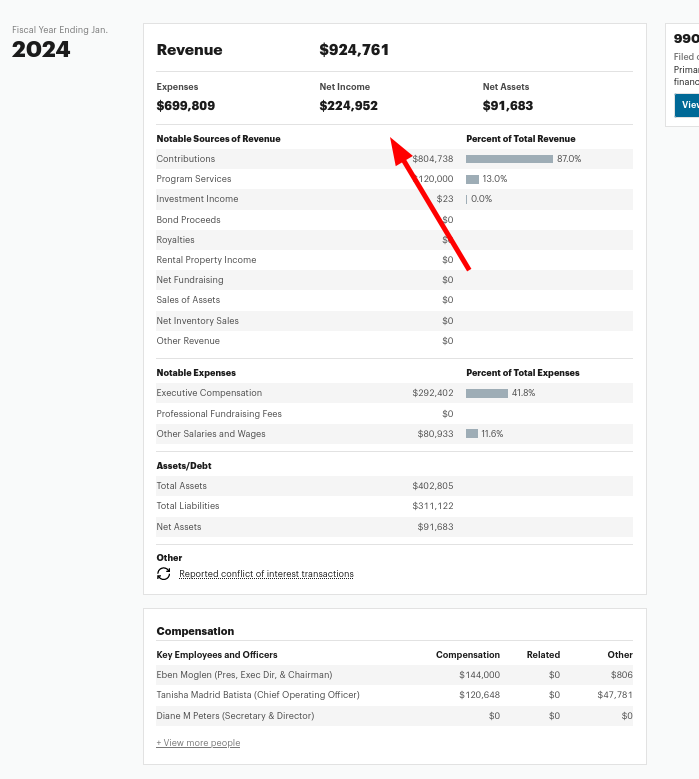Click the Program Services row label
Screen dimensions: 699x779
[x=194, y=179]
